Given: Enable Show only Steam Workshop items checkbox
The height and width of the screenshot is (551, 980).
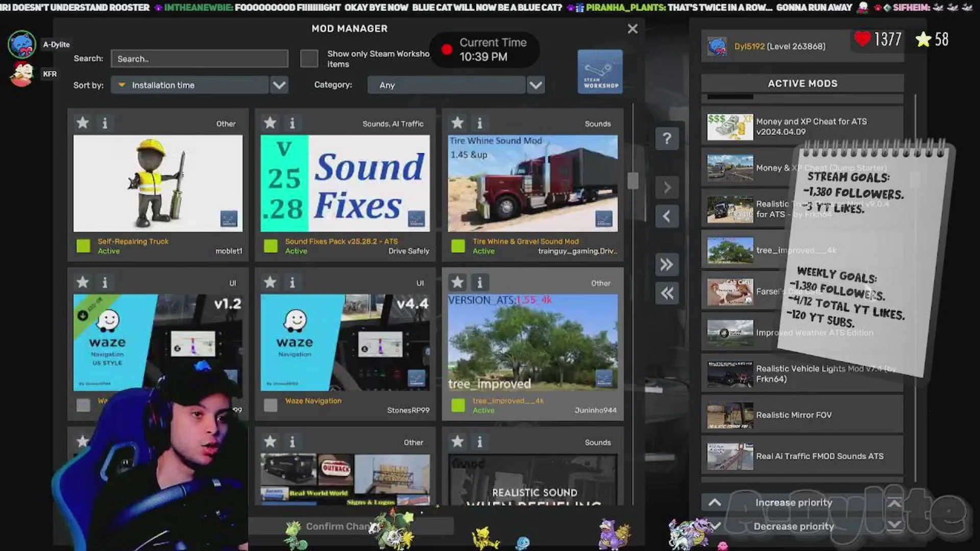Looking at the screenshot, I should 309,59.
